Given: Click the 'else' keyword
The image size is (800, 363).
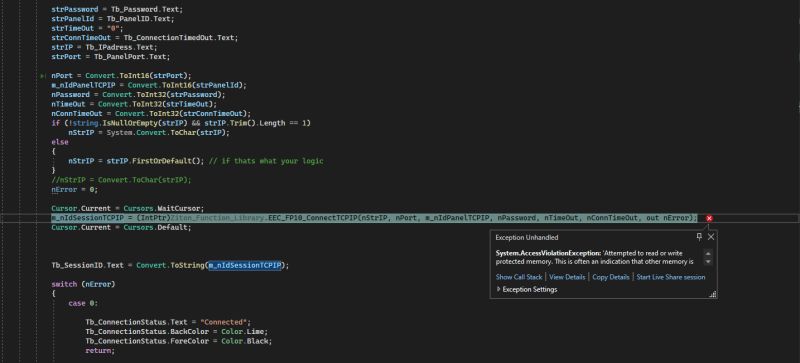Looking at the screenshot, I should 60,142.
